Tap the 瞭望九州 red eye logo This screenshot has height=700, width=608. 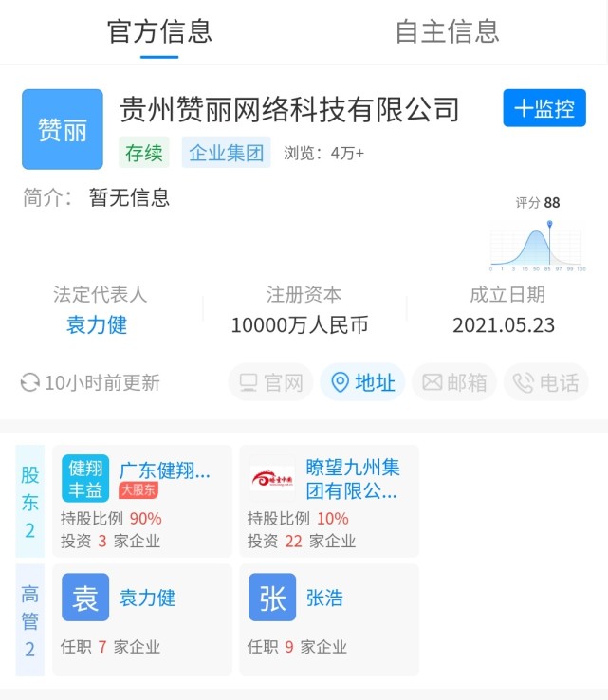(x=272, y=479)
